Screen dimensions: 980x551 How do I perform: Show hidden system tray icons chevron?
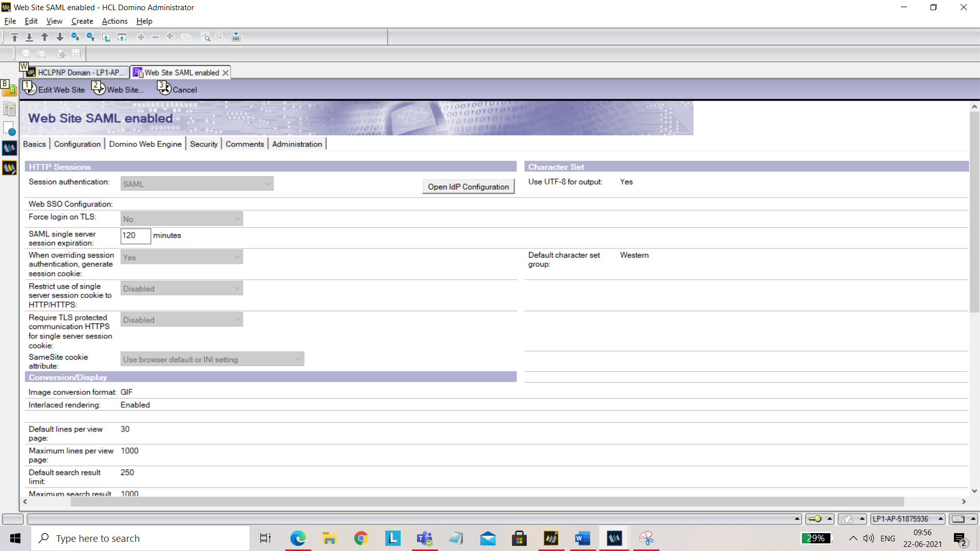click(853, 538)
